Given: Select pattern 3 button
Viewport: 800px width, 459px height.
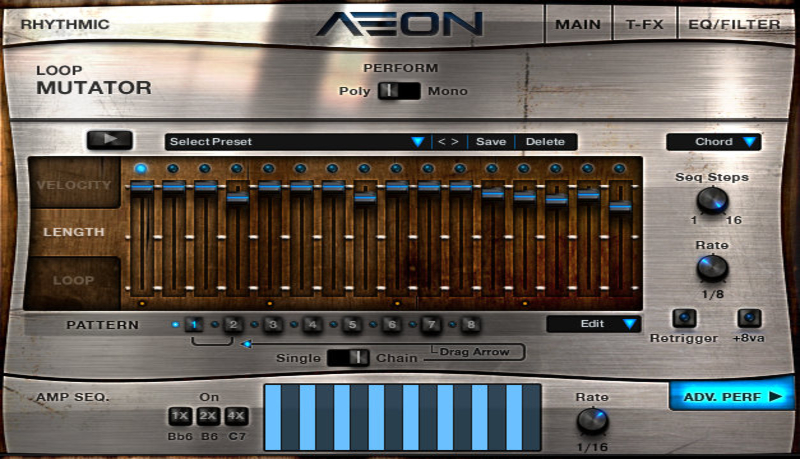Looking at the screenshot, I should click(x=273, y=324).
